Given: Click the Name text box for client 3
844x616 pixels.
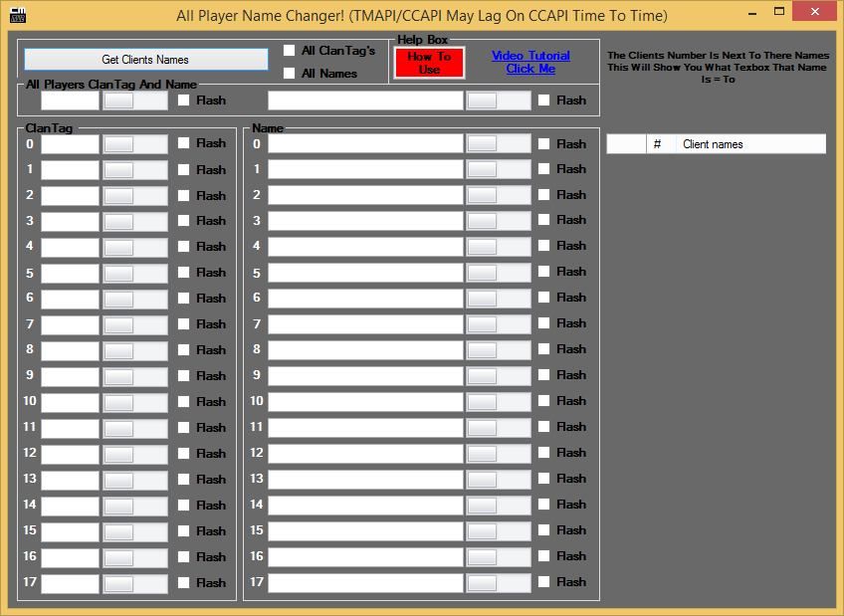Looking at the screenshot, I should click(365, 221).
